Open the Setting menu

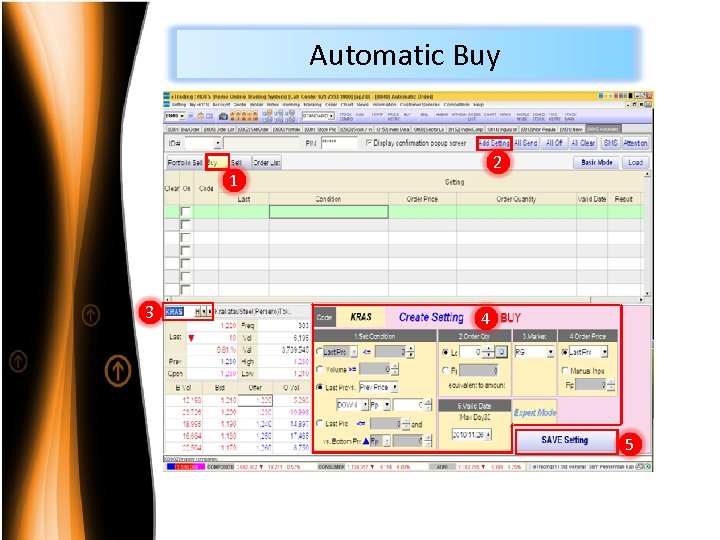click(x=179, y=105)
